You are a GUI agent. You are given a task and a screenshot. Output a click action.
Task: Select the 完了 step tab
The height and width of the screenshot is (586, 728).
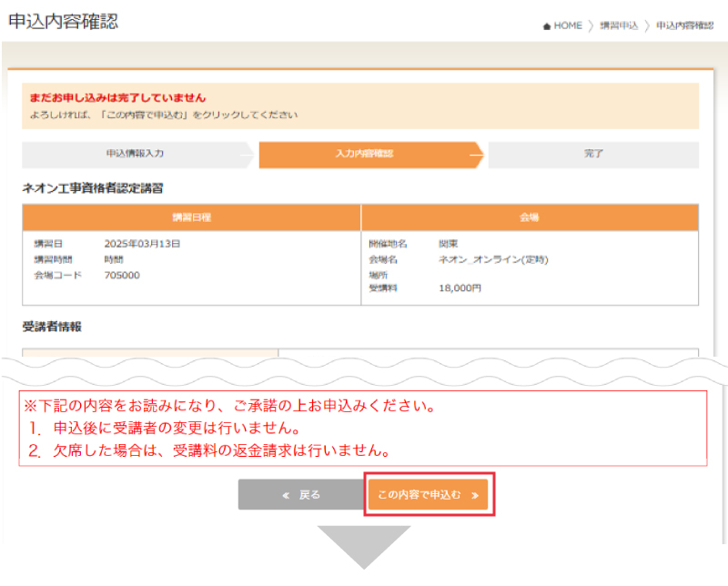[x=593, y=155]
